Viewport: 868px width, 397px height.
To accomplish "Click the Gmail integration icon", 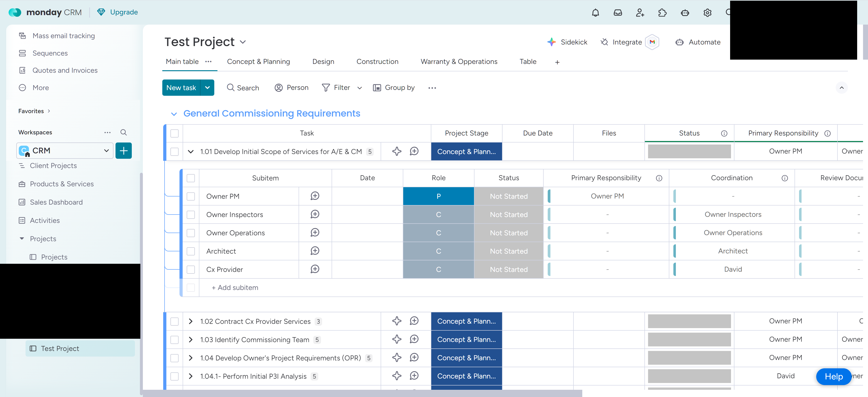I will 652,42.
